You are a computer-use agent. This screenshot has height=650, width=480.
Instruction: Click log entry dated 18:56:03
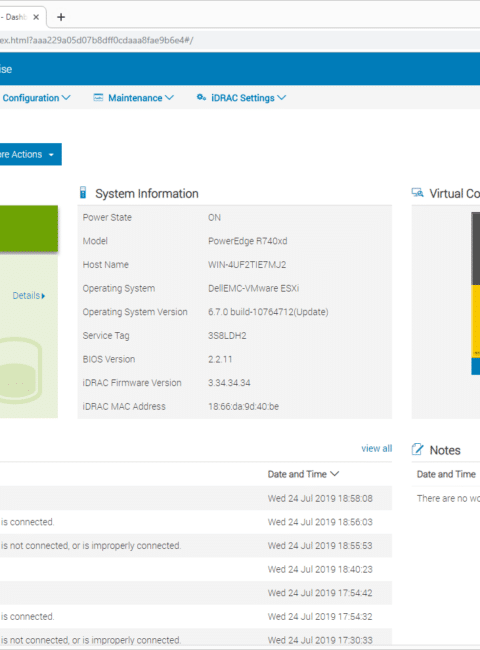tap(196, 522)
